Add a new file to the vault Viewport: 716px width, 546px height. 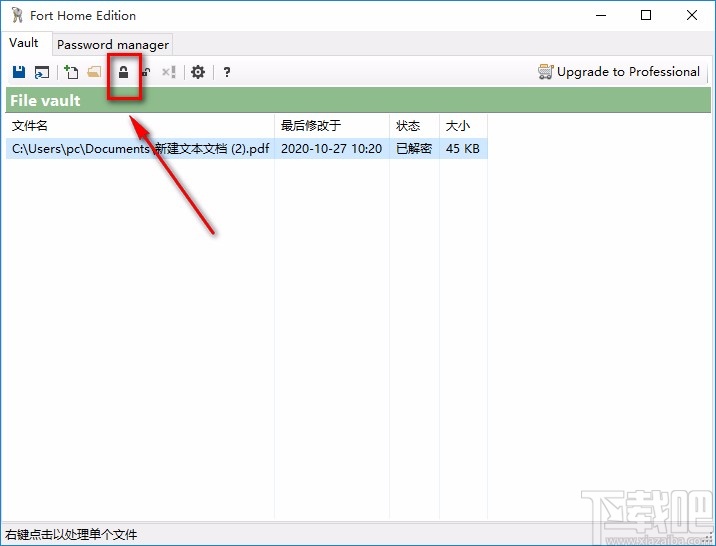pyautogui.click(x=71, y=72)
